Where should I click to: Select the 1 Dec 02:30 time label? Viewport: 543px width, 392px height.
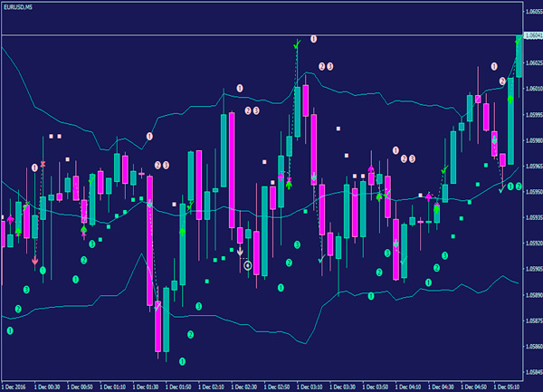click(242, 386)
